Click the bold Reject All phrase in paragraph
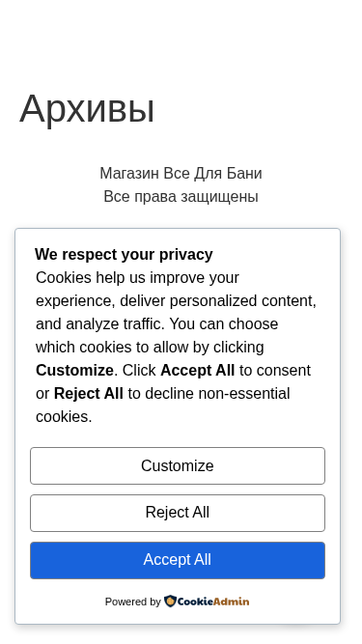Screen dimensions: 362x644 point(89,394)
